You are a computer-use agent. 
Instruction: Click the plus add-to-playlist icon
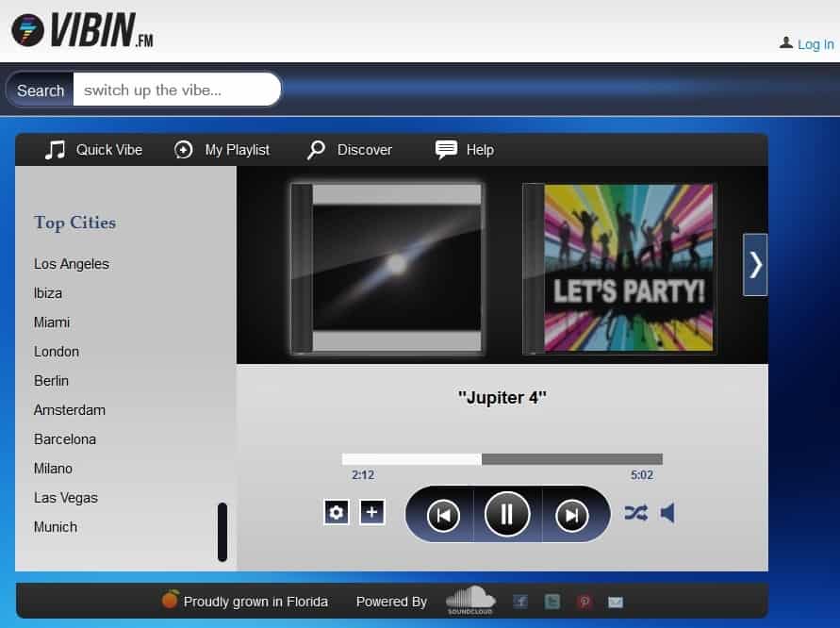371,512
